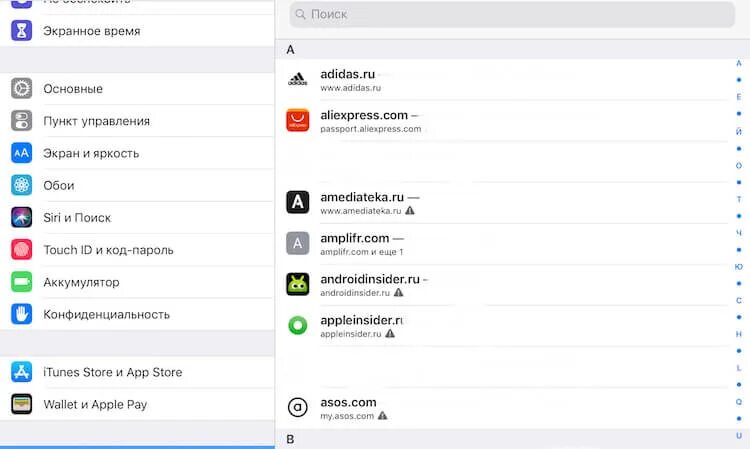The height and width of the screenshot is (449, 750).
Task: Jump to letter O in index bar
Action: (739, 165)
